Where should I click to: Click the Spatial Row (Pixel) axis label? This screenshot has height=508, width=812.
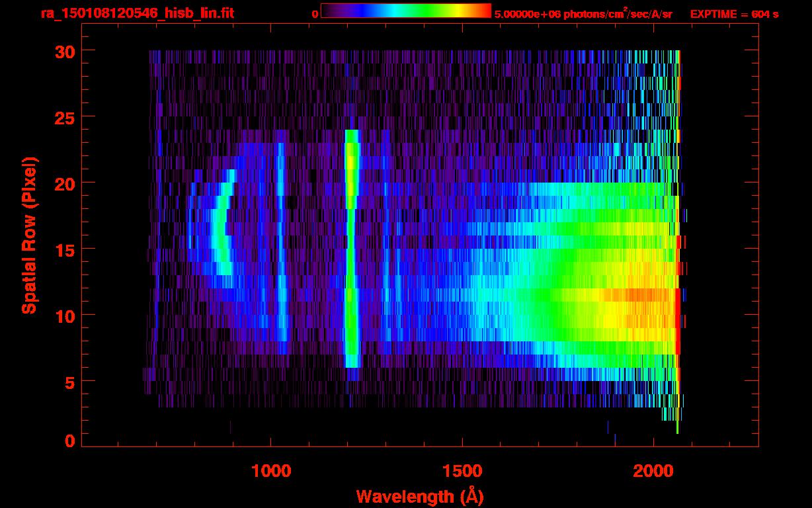[x=29, y=235]
